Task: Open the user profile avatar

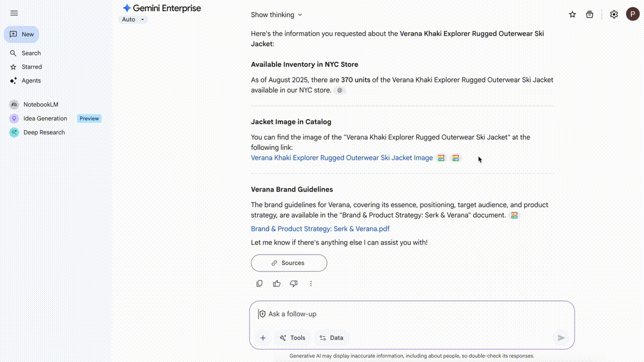Action: click(x=632, y=14)
